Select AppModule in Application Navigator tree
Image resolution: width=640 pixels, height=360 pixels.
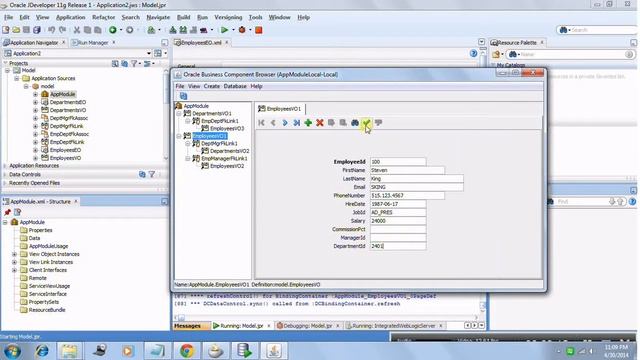pyautogui.click(x=63, y=94)
